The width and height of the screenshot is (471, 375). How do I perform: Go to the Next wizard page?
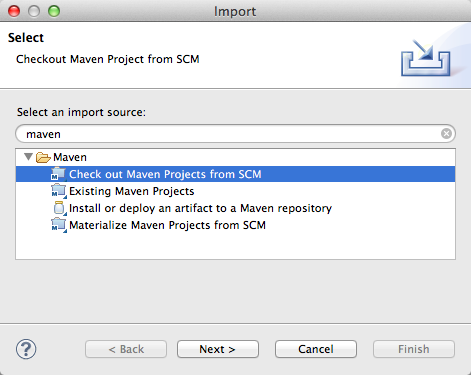(x=218, y=349)
